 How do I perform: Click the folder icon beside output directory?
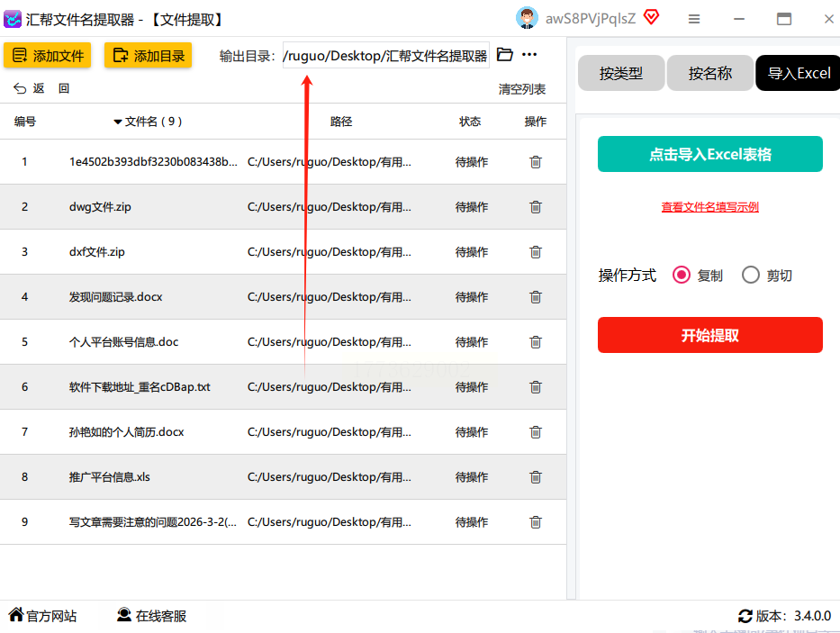505,55
